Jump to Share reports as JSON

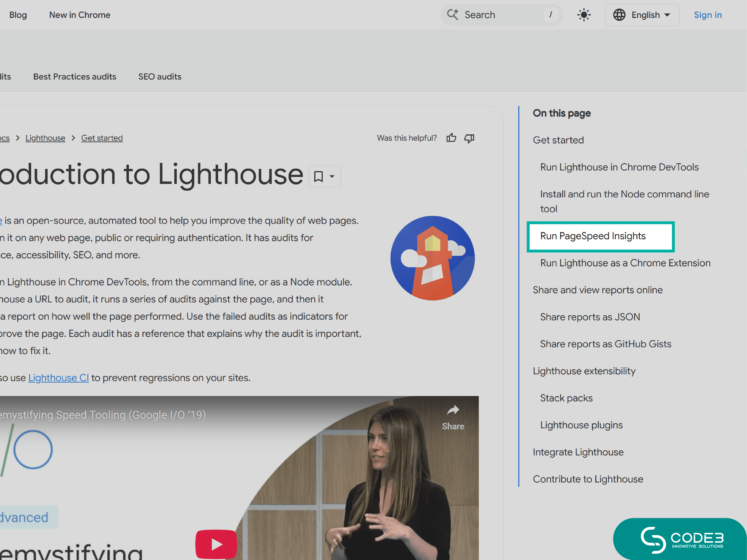point(590,317)
